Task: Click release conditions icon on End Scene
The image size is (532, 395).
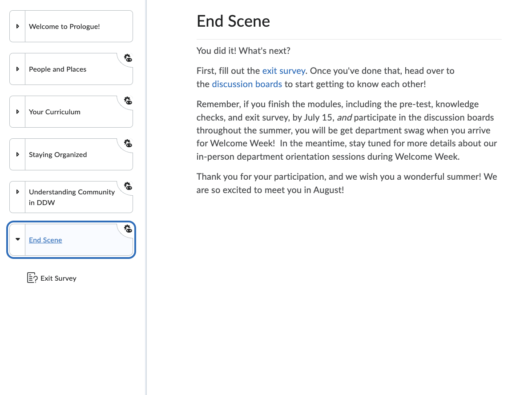Action: point(128,229)
